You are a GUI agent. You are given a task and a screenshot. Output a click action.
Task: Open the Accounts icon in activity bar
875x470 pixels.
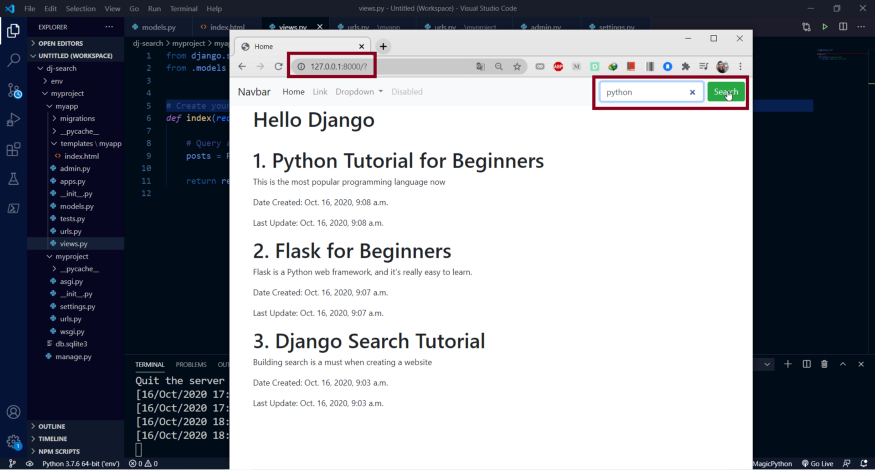tap(13, 412)
